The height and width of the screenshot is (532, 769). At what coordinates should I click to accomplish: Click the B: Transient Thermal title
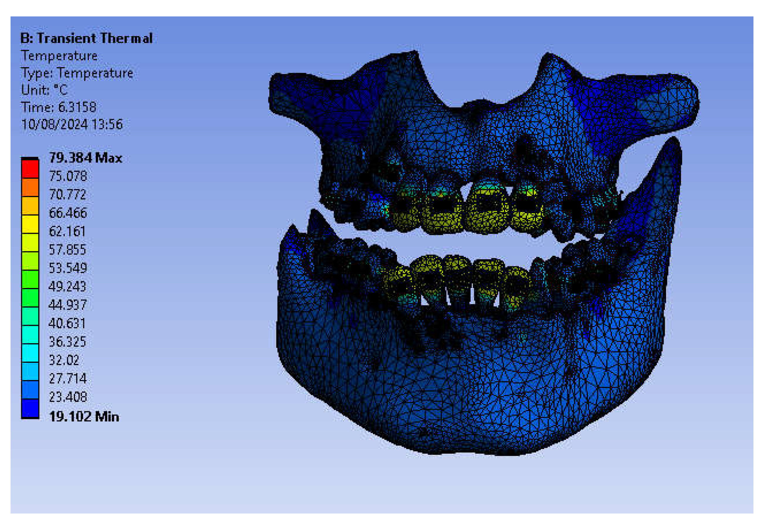pos(86,38)
